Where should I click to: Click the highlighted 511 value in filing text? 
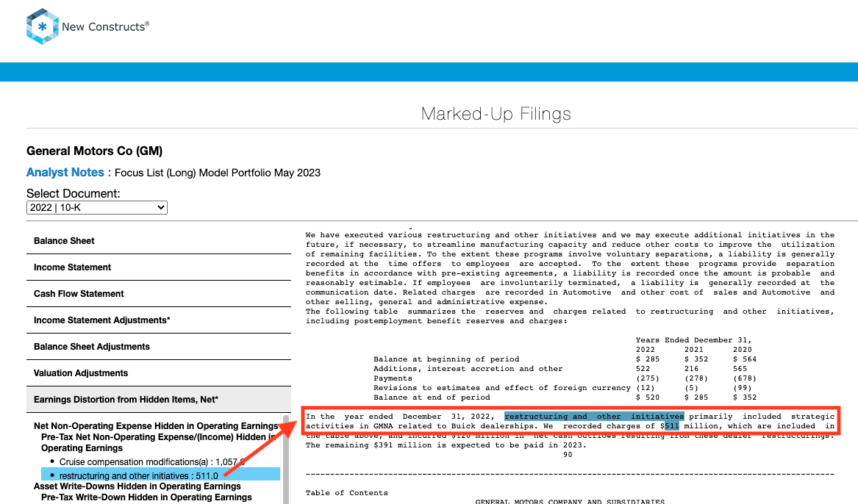pyautogui.click(x=671, y=426)
